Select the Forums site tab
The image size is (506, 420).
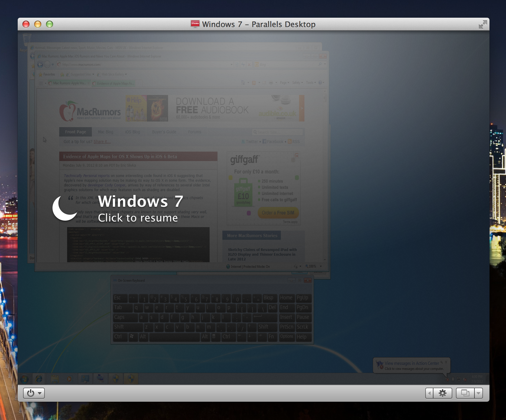(195, 132)
